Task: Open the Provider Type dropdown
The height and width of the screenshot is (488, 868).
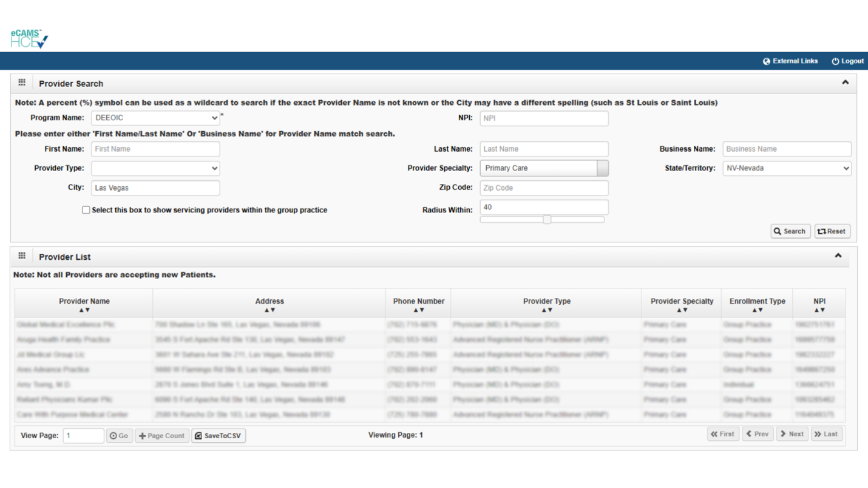Action: click(155, 168)
